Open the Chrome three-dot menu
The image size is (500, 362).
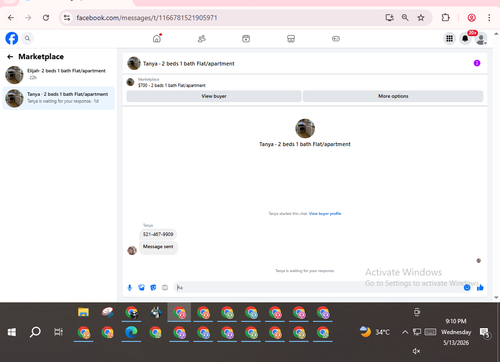tap(489, 18)
